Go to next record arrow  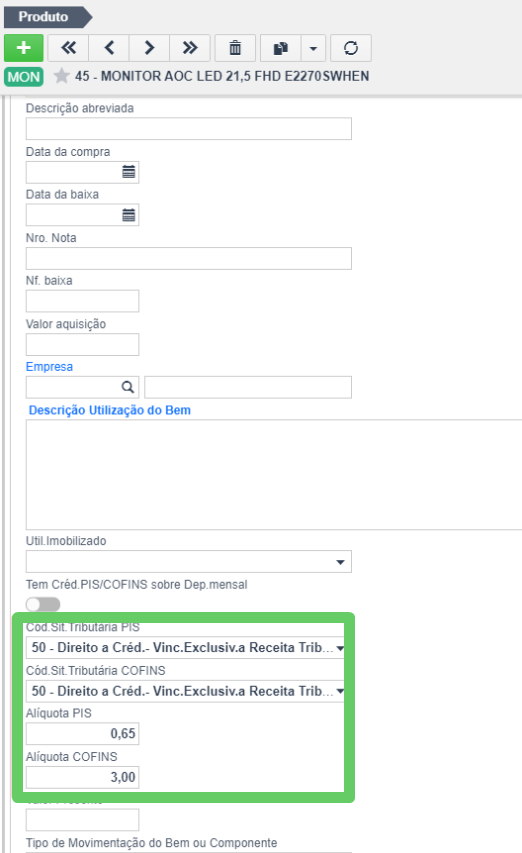[150, 48]
